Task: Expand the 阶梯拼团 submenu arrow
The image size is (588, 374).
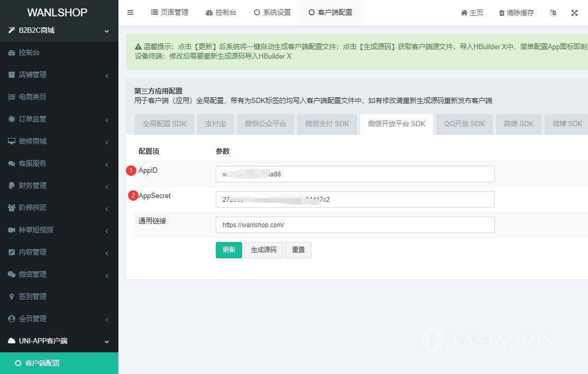Action: click(107, 209)
